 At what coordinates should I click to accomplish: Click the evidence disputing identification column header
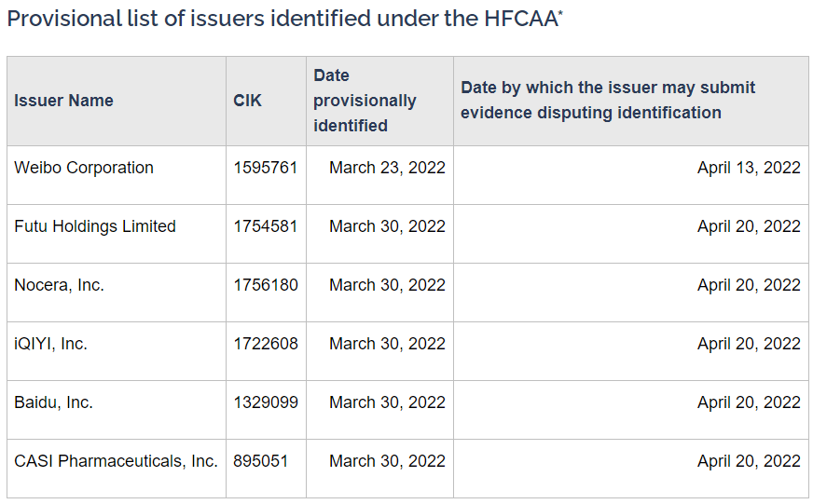click(631, 101)
